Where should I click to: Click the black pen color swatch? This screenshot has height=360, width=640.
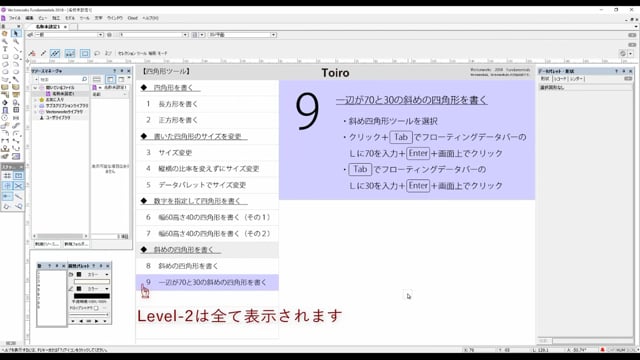[92, 296]
